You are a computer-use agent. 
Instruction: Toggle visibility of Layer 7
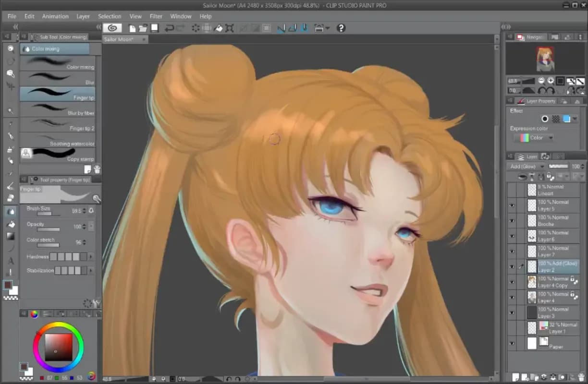(512, 252)
